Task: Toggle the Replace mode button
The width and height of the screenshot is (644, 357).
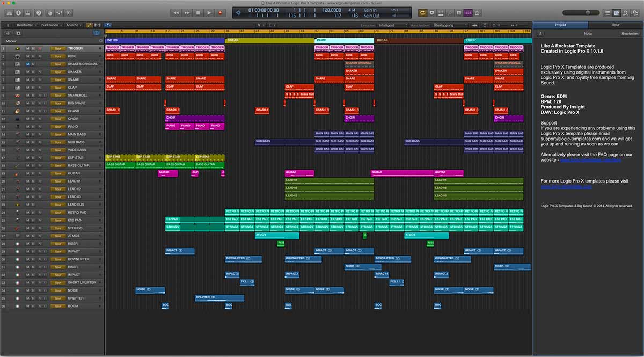Action: (x=432, y=12)
